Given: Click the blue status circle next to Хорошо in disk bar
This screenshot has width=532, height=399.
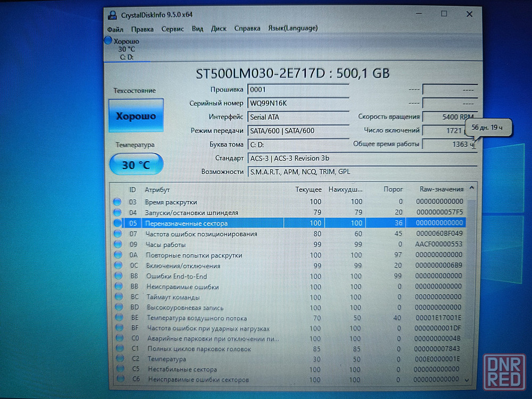Looking at the screenshot, I should (108, 40).
